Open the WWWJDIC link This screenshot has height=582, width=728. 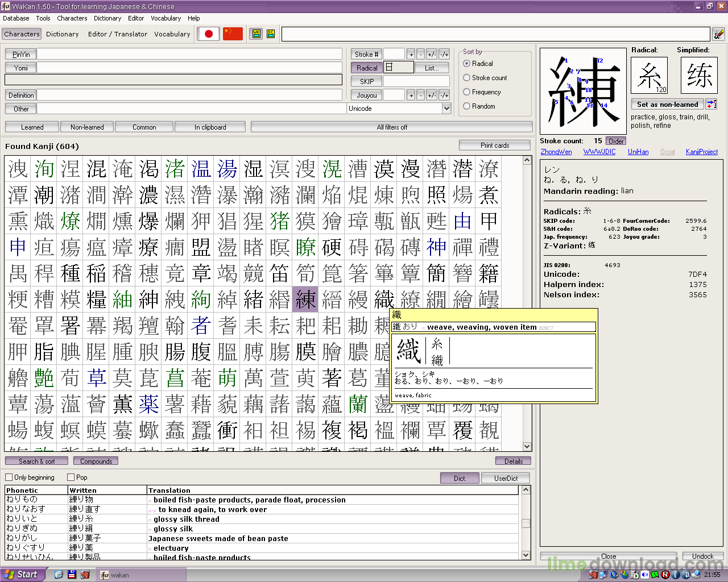tap(599, 152)
